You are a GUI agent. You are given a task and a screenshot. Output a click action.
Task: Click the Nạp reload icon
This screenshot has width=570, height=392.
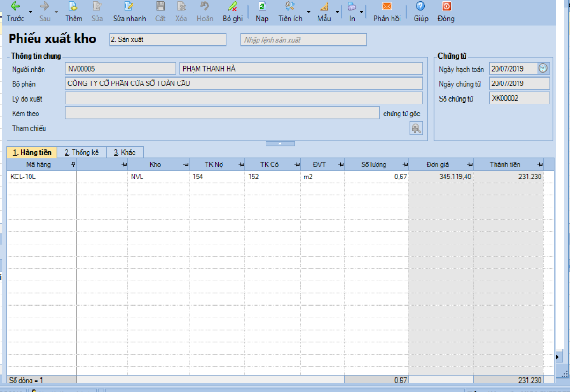point(262,7)
